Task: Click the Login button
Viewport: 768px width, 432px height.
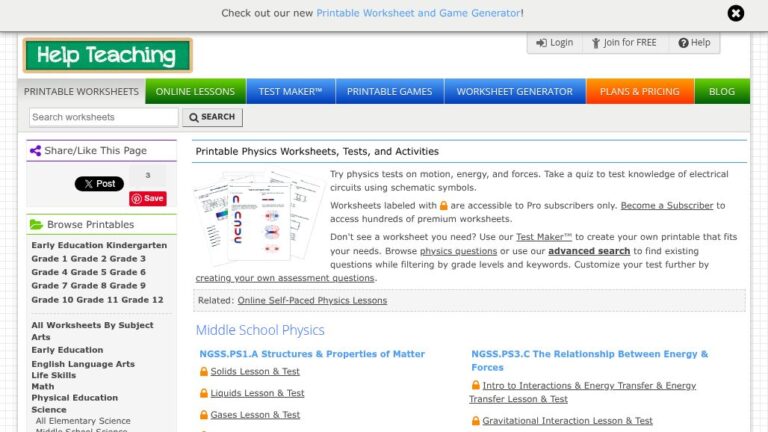Action: pos(554,43)
